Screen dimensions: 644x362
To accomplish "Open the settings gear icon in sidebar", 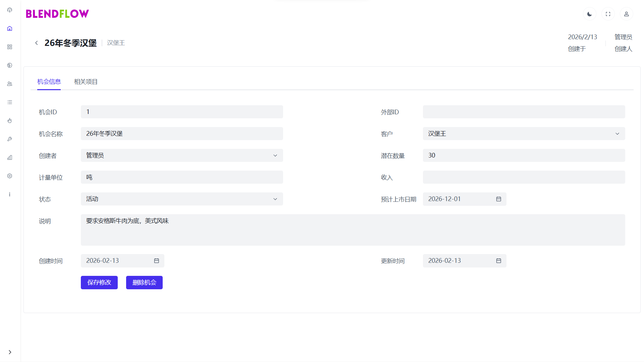I will pos(10,176).
